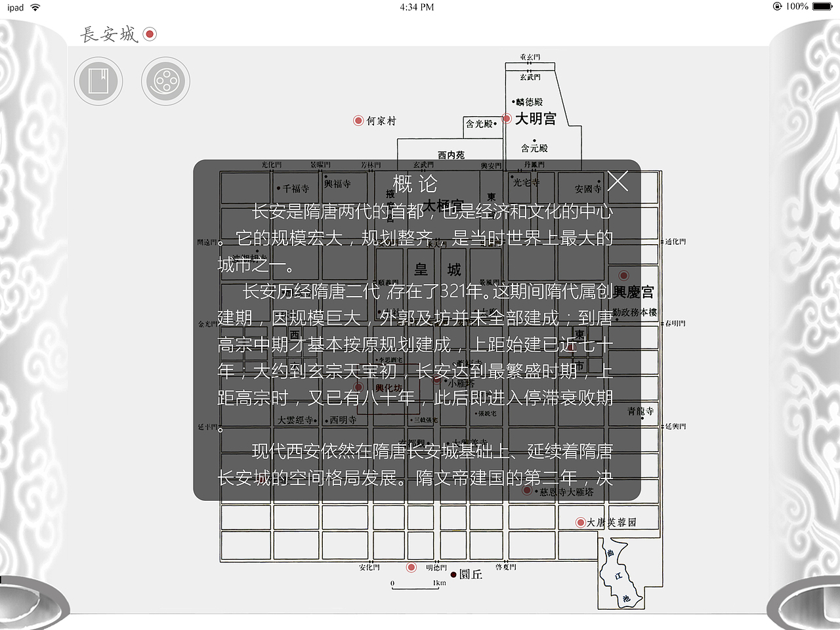The height and width of the screenshot is (630, 840).
Task: Click the 圜丘 label below the map
Action: point(471,574)
